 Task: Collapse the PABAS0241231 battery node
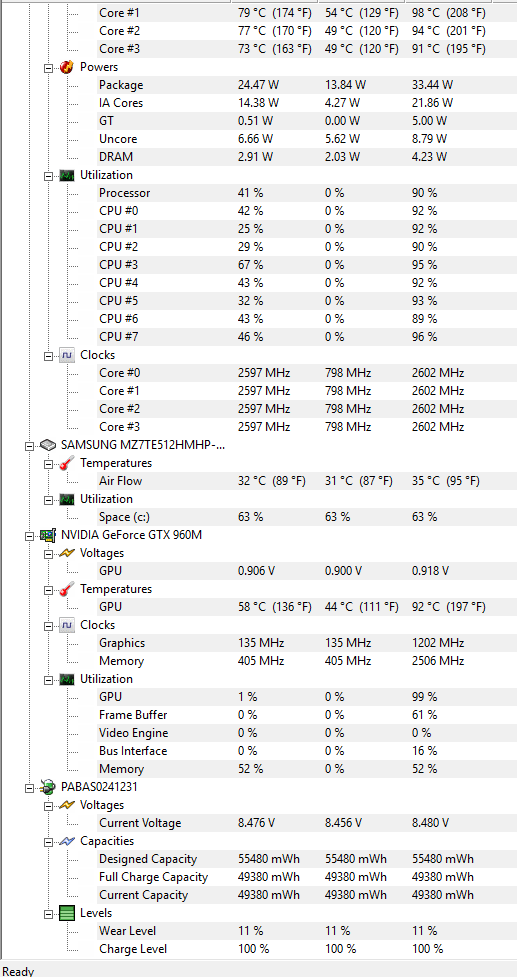(x=29, y=787)
